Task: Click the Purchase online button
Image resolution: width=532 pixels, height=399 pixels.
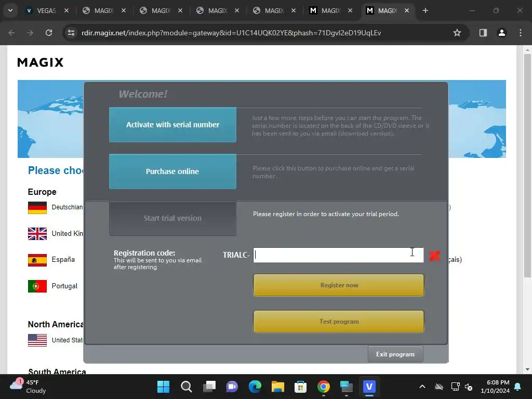Action: pyautogui.click(x=172, y=171)
